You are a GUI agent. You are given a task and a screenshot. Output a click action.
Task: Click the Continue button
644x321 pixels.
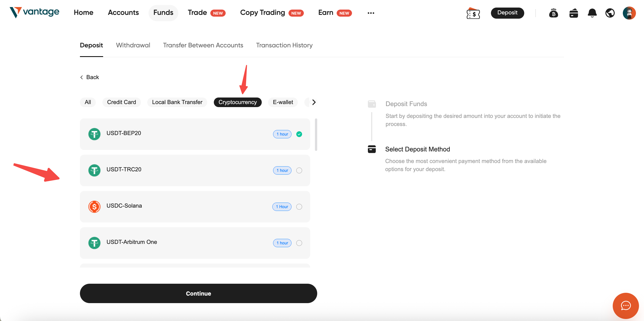[x=198, y=293]
